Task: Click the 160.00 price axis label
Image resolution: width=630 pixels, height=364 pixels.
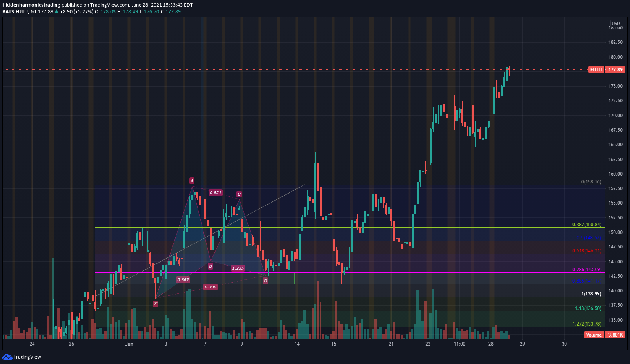Action: pyautogui.click(x=615, y=174)
